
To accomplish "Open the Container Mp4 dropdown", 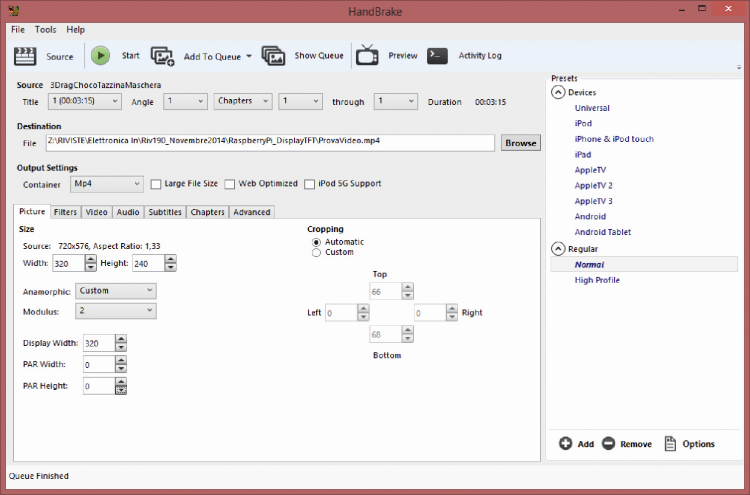I will [x=107, y=184].
